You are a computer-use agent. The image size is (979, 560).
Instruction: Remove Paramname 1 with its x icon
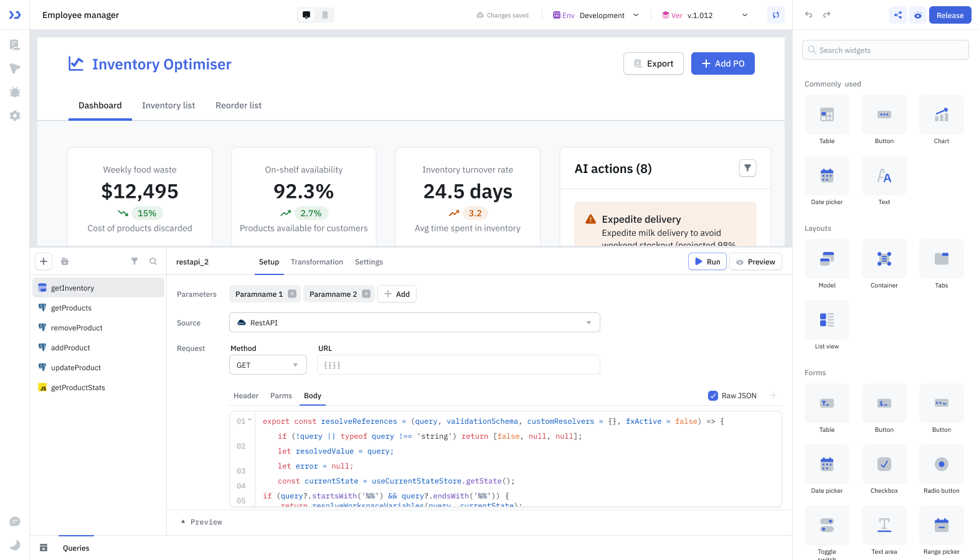292,294
